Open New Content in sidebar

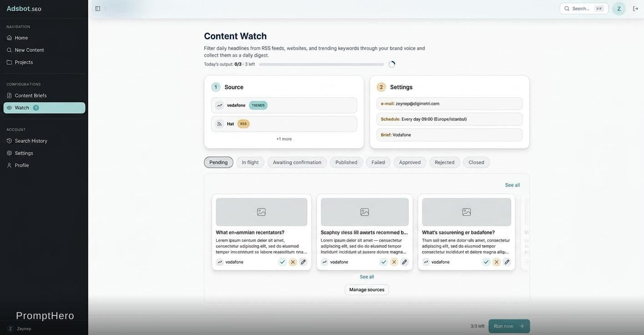click(x=44, y=50)
